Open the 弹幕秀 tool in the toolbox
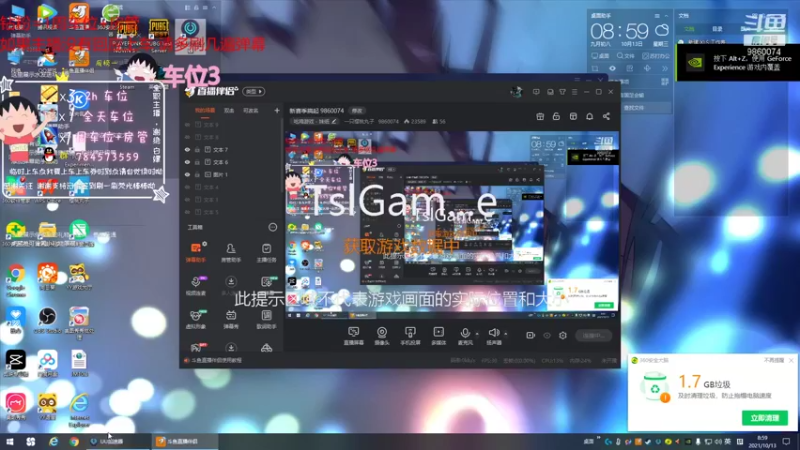Image resolution: width=800 pixels, height=450 pixels. pos(231,319)
